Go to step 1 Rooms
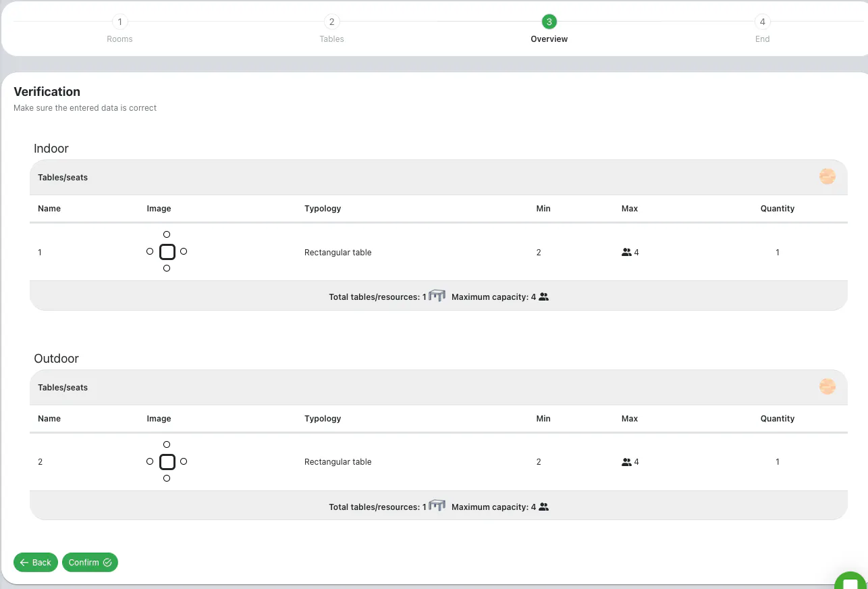This screenshot has width=868, height=589. click(x=119, y=22)
